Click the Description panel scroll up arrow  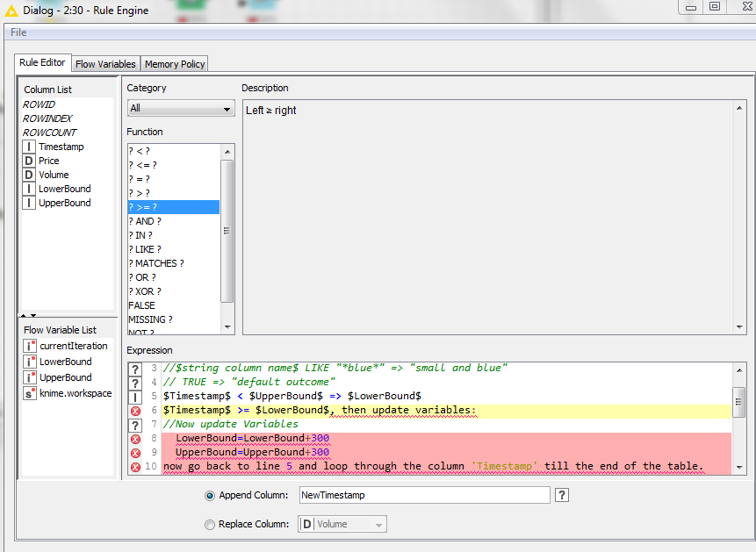(739, 108)
